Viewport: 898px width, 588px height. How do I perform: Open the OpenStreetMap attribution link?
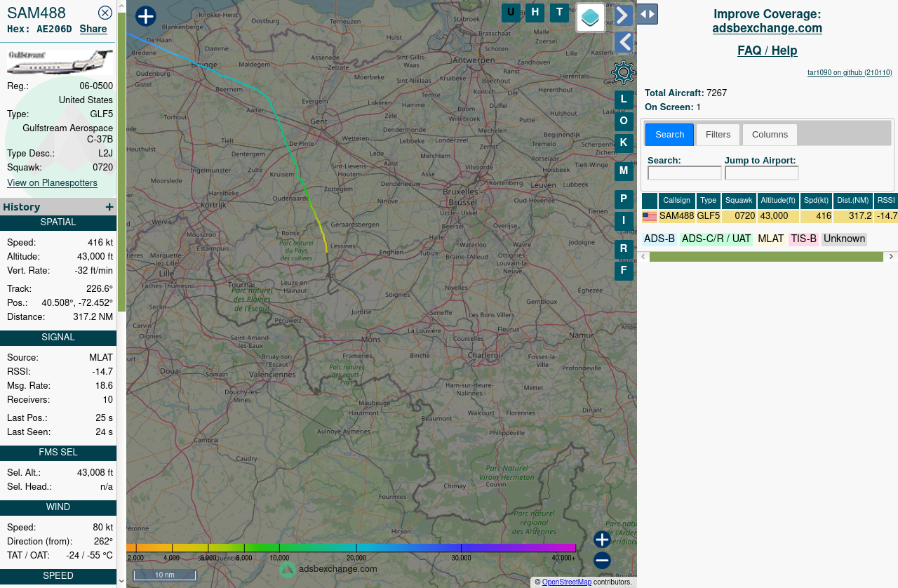tap(567, 582)
